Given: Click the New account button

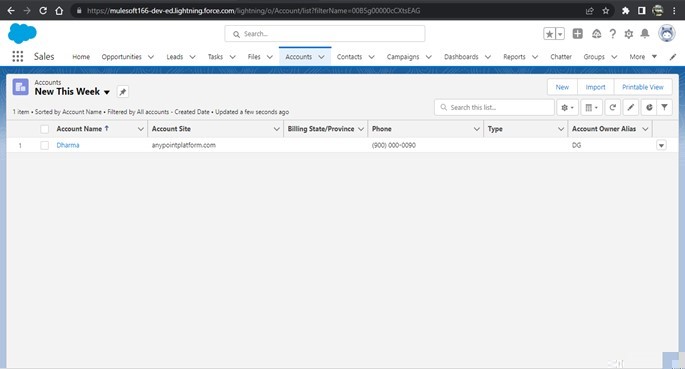Looking at the screenshot, I should click(562, 87).
